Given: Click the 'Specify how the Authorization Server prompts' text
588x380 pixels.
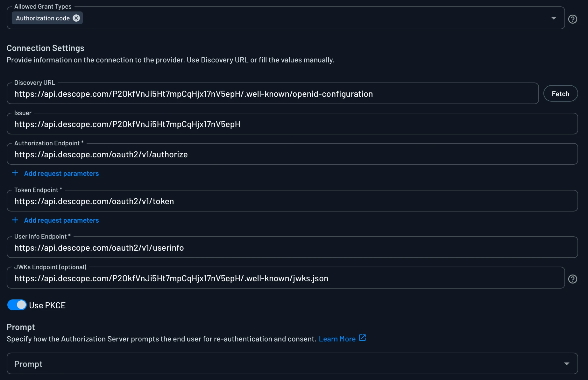Looking at the screenshot, I should click(161, 339).
